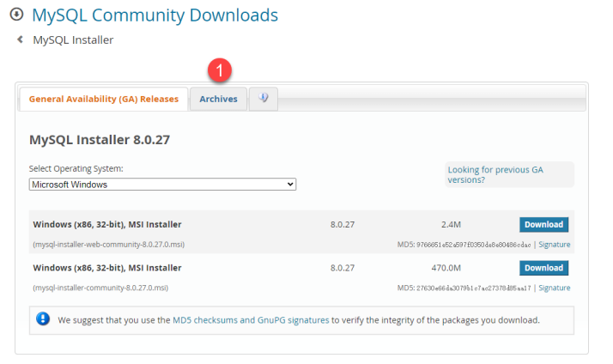Download the 470.0M community MSI installer
This screenshot has height=364, width=613.
[543, 268]
